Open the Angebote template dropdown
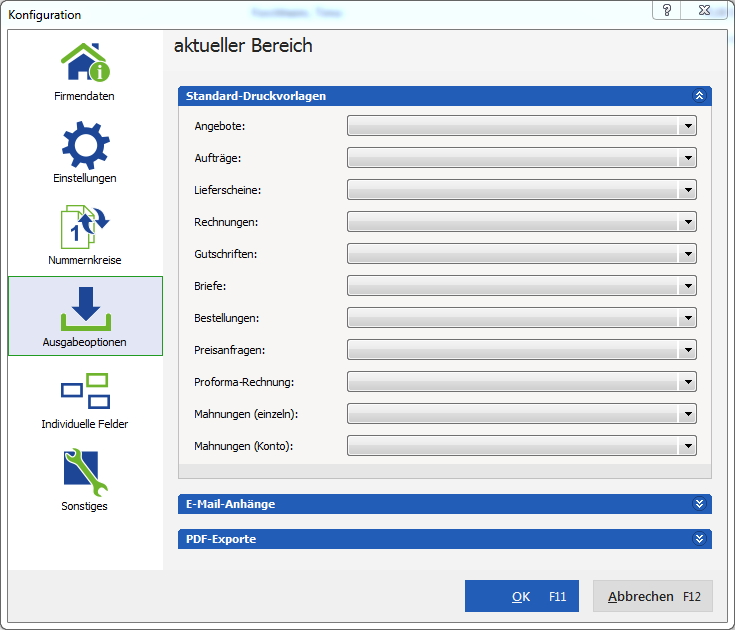The image size is (735, 630). coord(522,126)
